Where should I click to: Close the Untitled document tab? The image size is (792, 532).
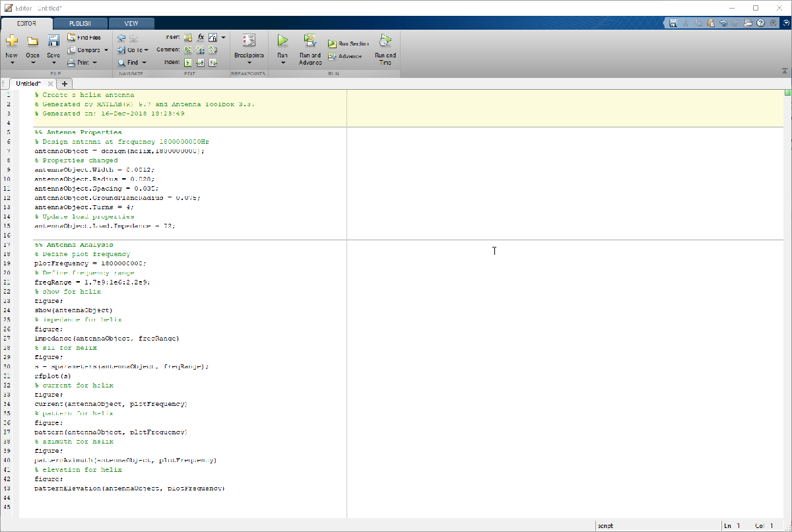51,84
